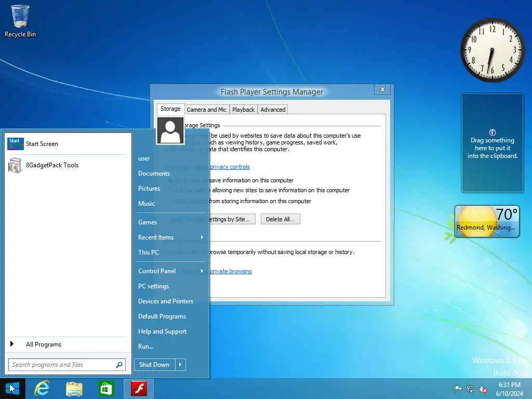This screenshot has width=532, height=399.
Task: Expand the Recent Items submenu arrow
Action: point(202,237)
